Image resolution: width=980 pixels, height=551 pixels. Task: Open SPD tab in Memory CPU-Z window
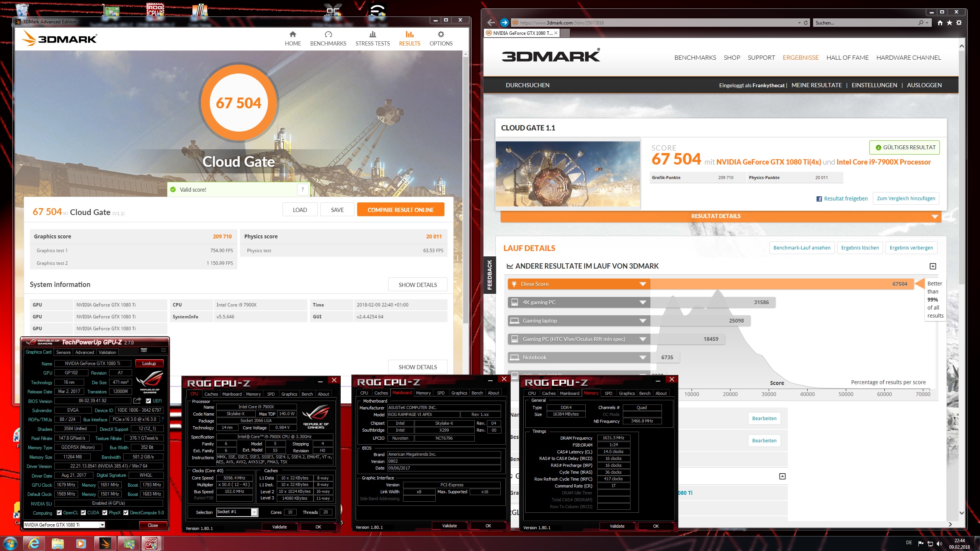[608, 393]
